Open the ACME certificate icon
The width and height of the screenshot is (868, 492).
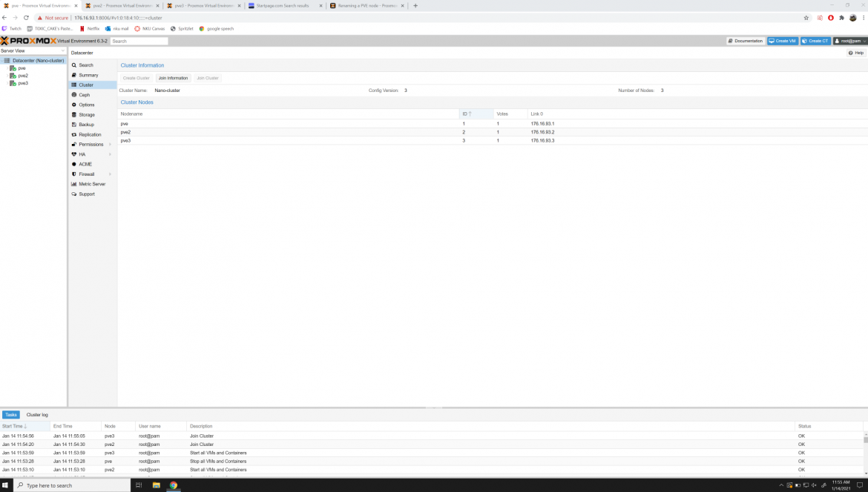(74, 164)
